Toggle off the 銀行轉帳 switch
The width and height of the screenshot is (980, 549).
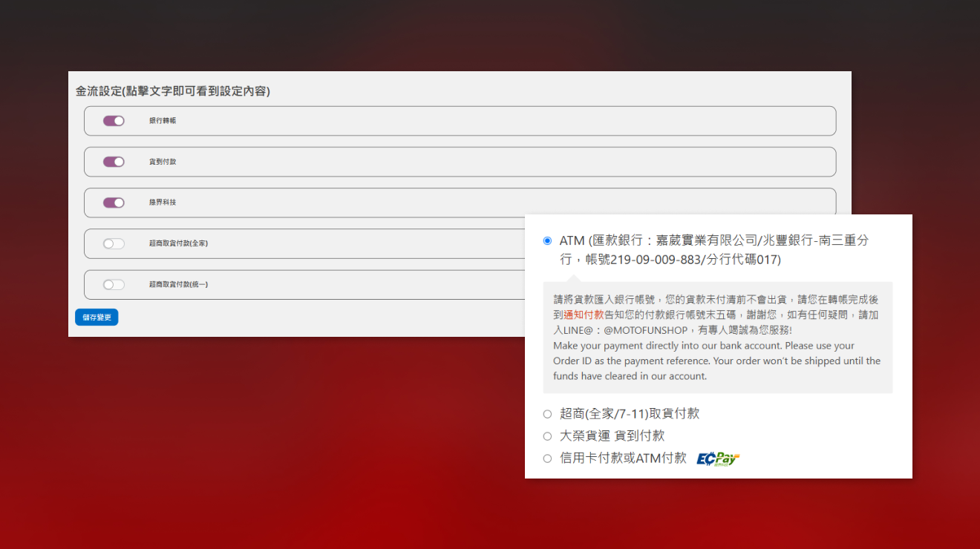click(114, 121)
